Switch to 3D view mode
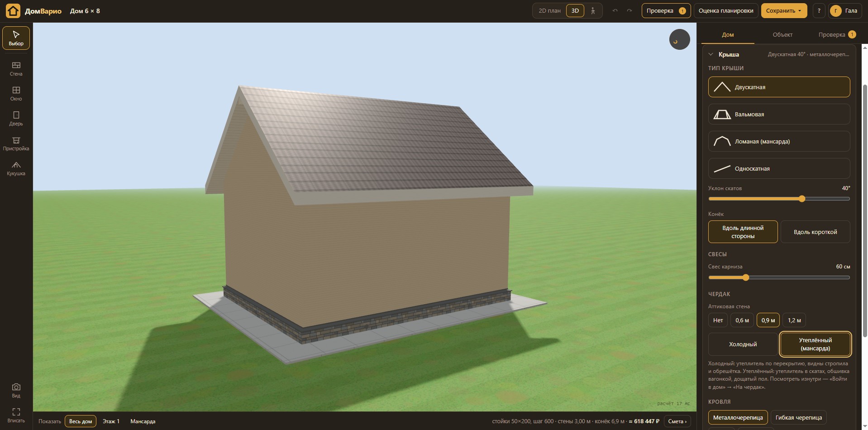The height and width of the screenshot is (430, 868). tap(575, 11)
